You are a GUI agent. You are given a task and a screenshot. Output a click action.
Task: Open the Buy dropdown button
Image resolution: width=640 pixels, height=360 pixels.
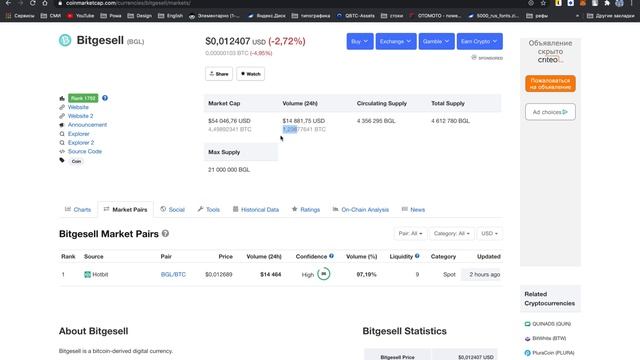360,41
